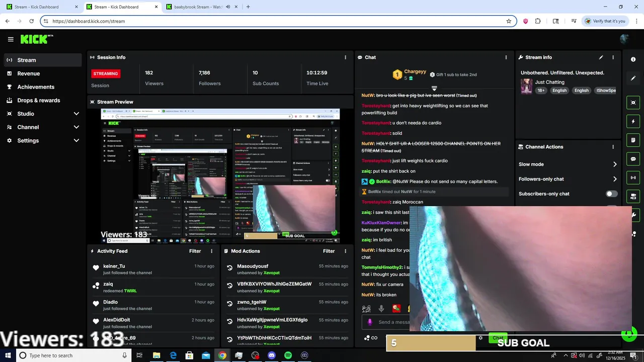Click the purple microphone in message box
Viewport: 644px width, 362px height.
pyautogui.click(x=370, y=322)
